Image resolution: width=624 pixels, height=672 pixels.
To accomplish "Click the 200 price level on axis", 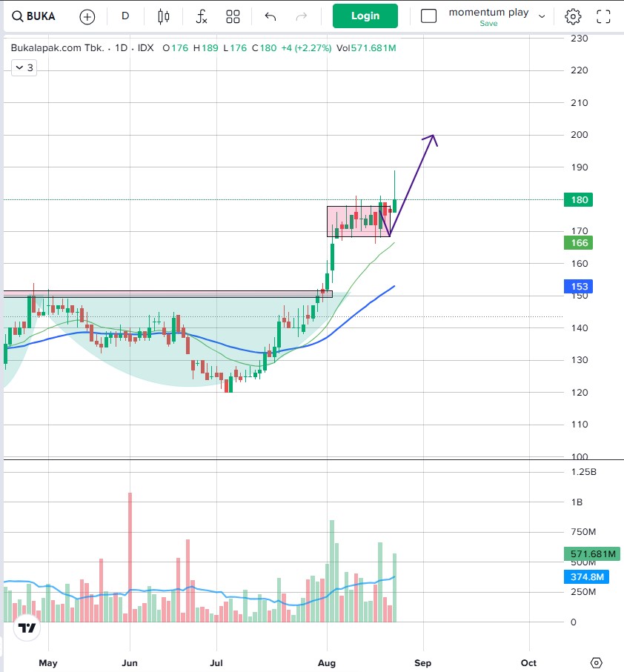I will pyautogui.click(x=579, y=135).
